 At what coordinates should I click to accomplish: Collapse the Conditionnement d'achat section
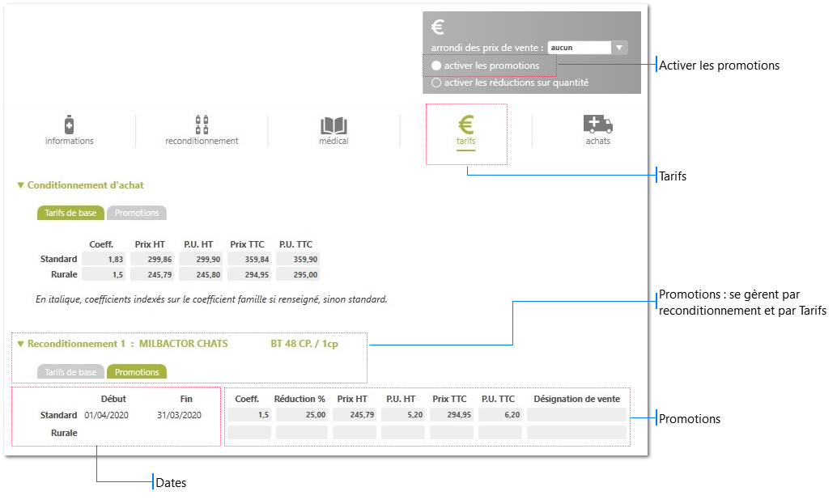(21, 185)
